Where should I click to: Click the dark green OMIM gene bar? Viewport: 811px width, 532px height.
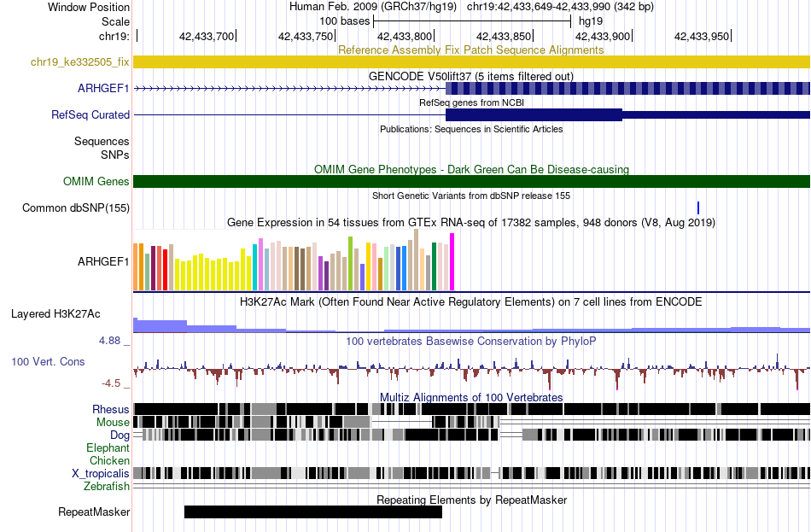472,182
